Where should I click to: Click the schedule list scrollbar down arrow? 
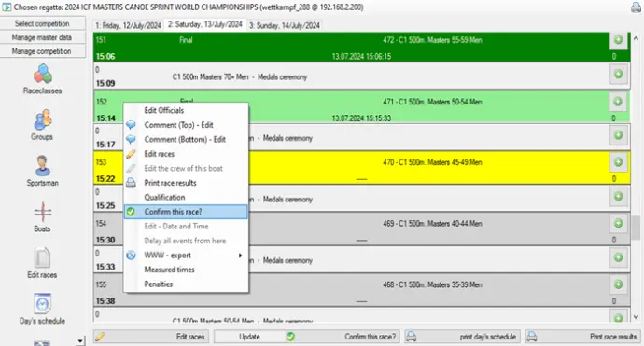636,317
